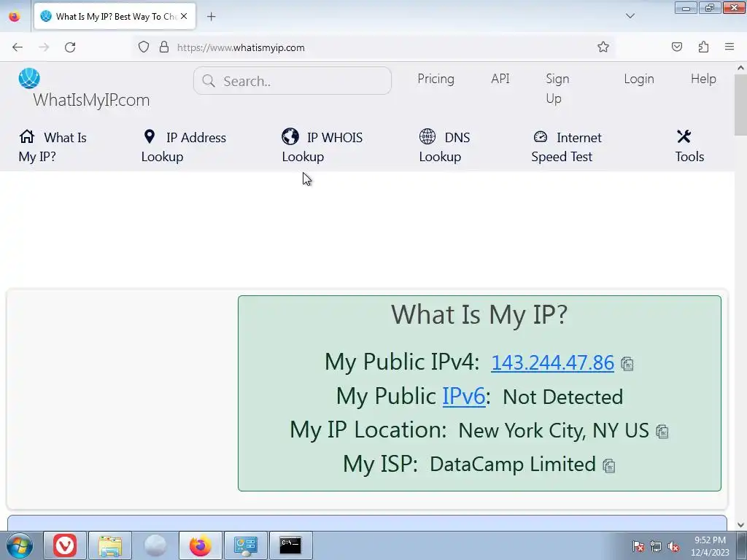This screenshot has height=560, width=747.
Task: Bookmark this page with the star icon
Action: point(603,47)
